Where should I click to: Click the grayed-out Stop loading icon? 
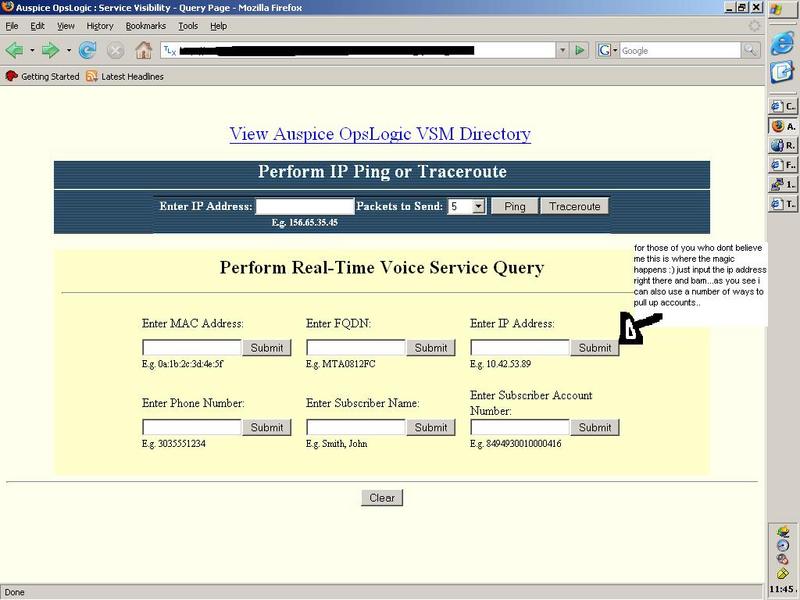coord(115,50)
